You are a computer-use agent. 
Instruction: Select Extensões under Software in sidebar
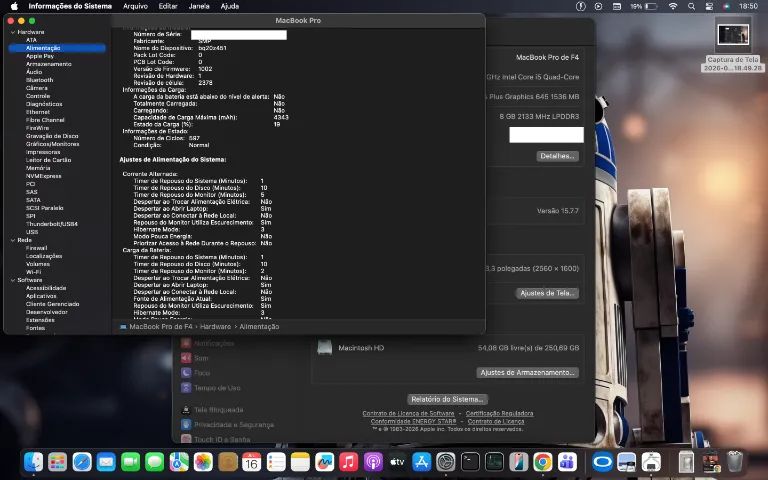pos(40,320)
